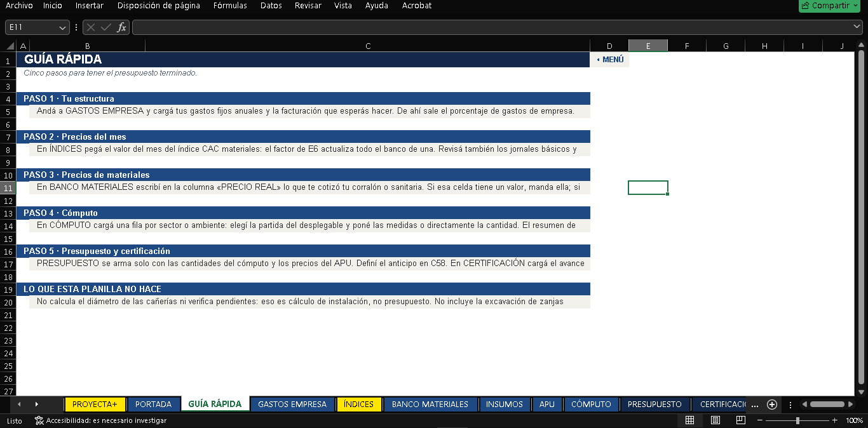Switch to the CÓMPUTO sheet tab

[x=591, y=405]
